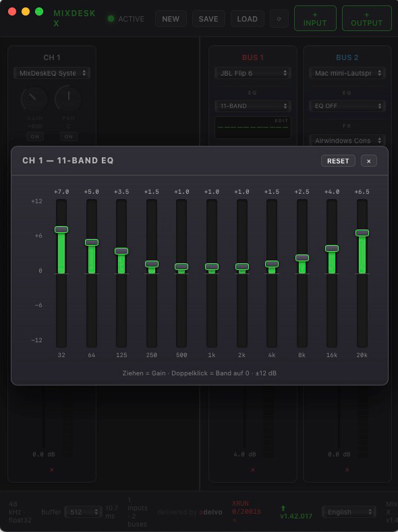
Task: Click the +7.0 value above 32 band
Action: pos(61,192)
